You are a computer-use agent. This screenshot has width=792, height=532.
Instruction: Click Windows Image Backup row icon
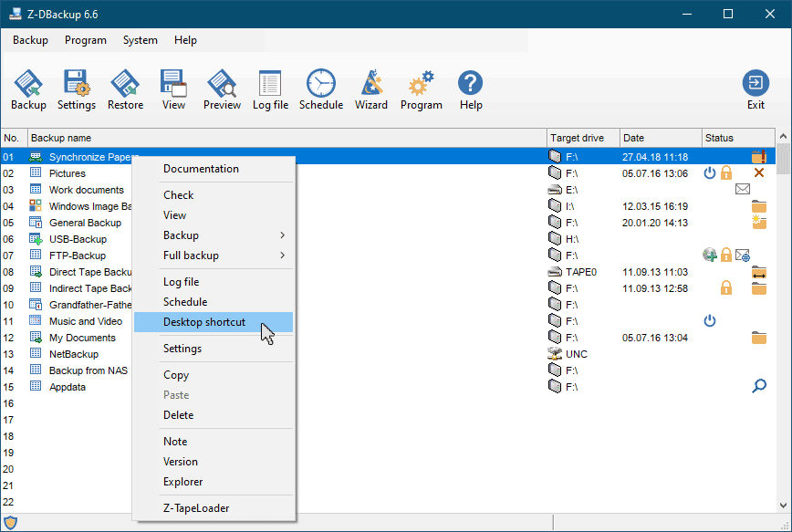click(x=36, y=205)
